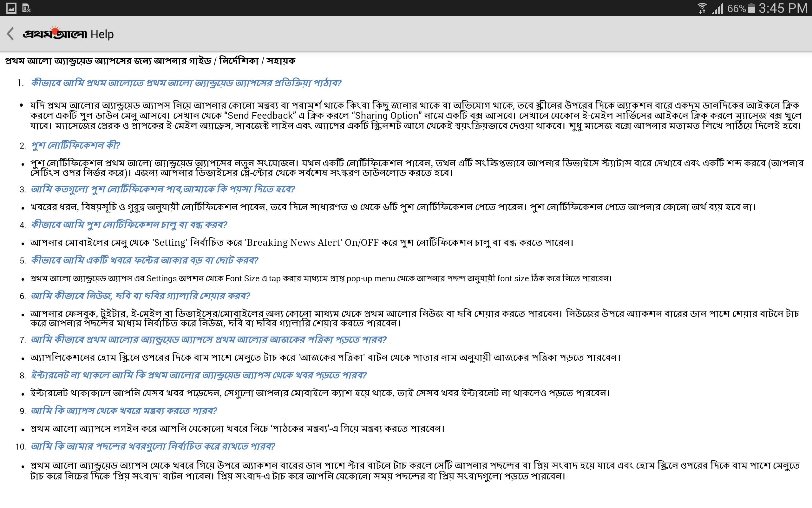
Task: Tap the answer beginning 'পুশ নোটিফিকেশন প্রথম আলো অ্যান্ড্রয়েড'
Action: (417, 168)
